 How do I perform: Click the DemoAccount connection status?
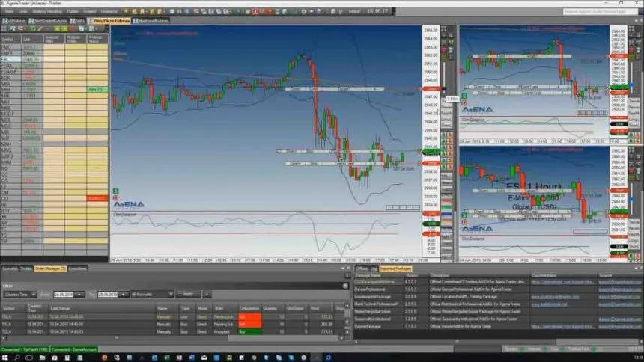point(74,349)
